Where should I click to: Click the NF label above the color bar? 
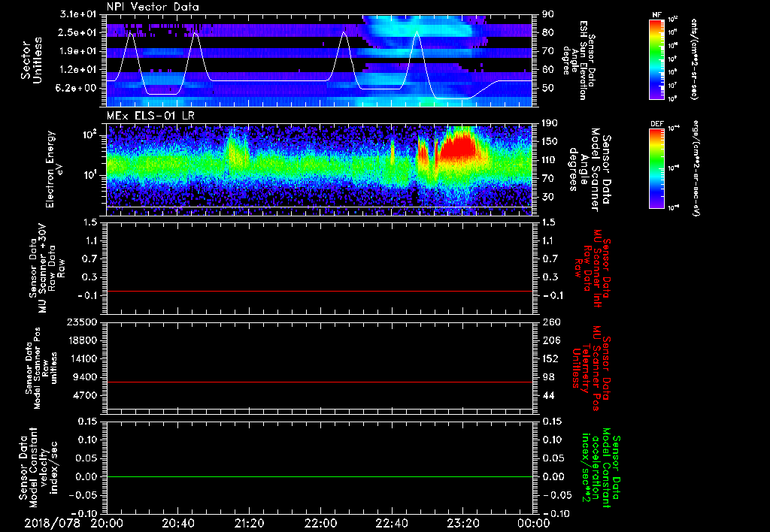656,15
